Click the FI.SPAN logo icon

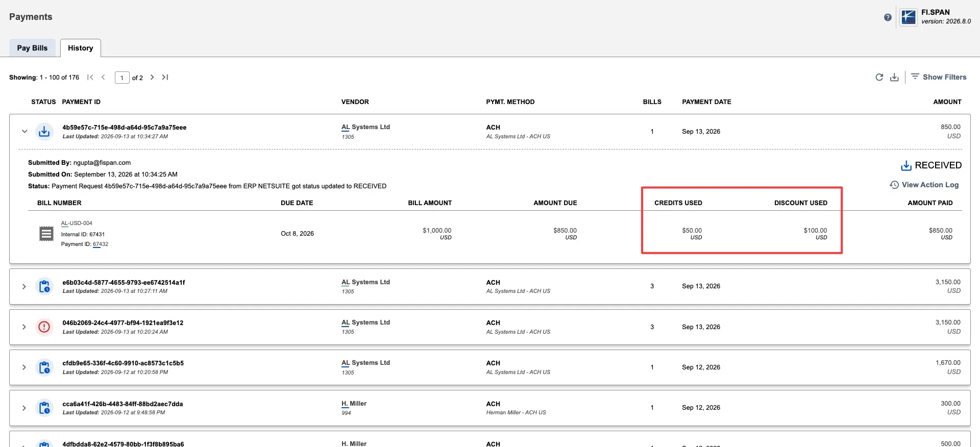(909, 17)
